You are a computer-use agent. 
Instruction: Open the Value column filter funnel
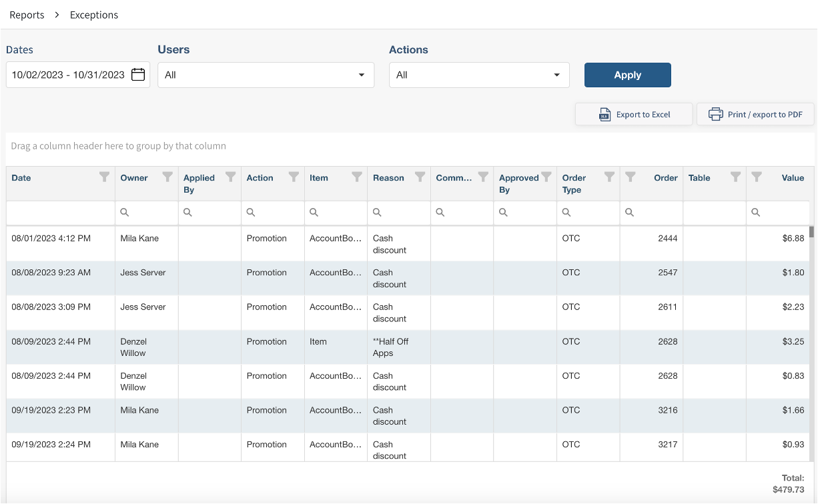coord(757,177)
